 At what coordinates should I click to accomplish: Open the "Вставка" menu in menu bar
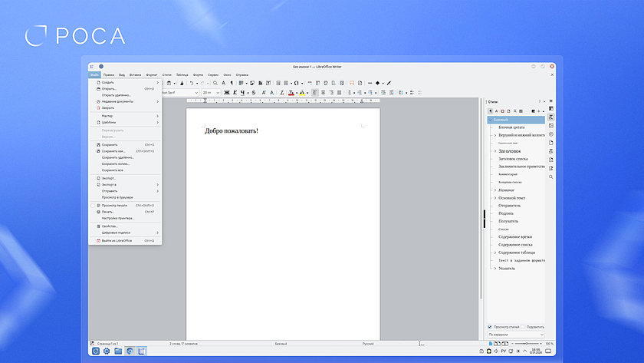pyautogui.click(x=136, y=74)
